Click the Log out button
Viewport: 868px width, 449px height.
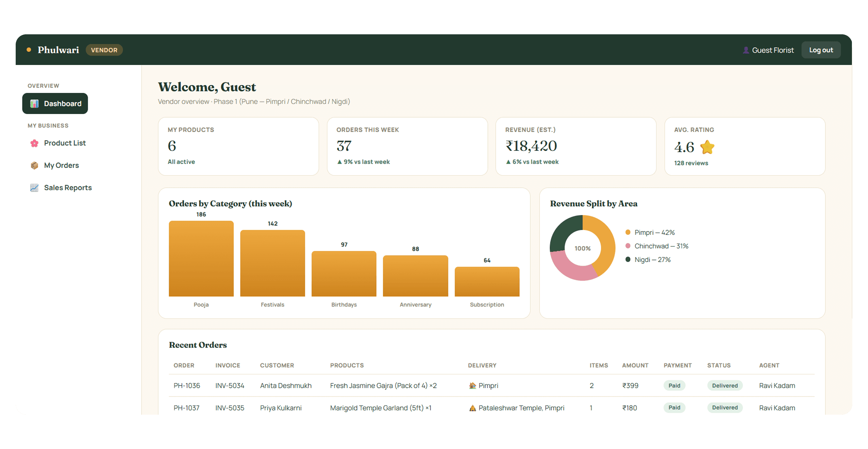point(821,50)
